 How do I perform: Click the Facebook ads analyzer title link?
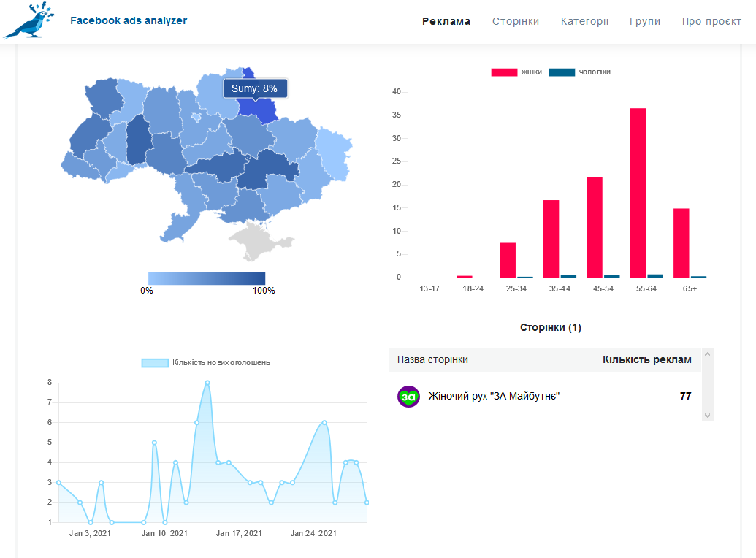pyautogui.click(x=129, y=20)
